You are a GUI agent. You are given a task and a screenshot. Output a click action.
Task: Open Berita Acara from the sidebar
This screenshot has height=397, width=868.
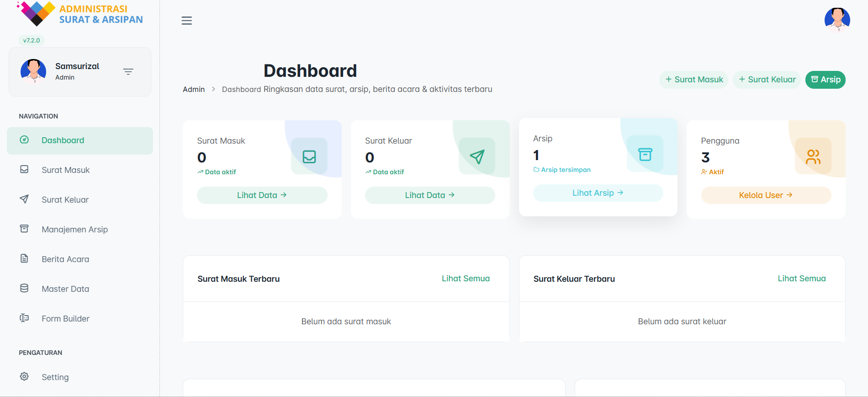tap(65, 259)
